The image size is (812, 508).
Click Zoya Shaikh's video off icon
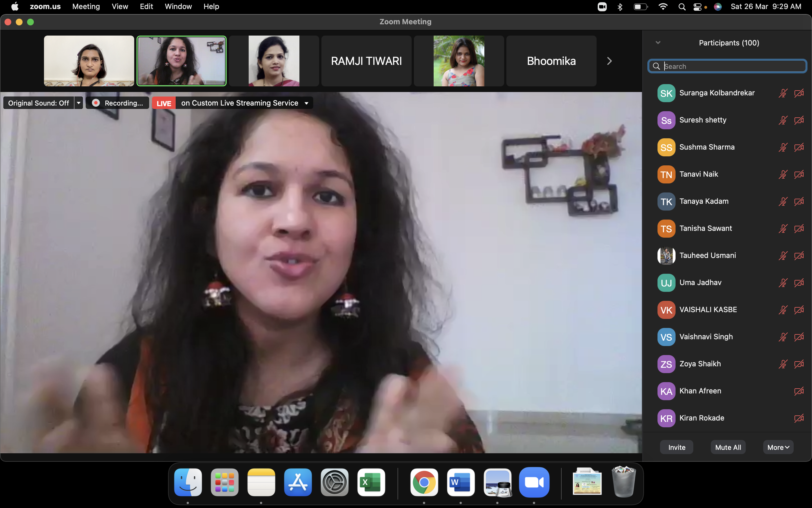point(799,364)
